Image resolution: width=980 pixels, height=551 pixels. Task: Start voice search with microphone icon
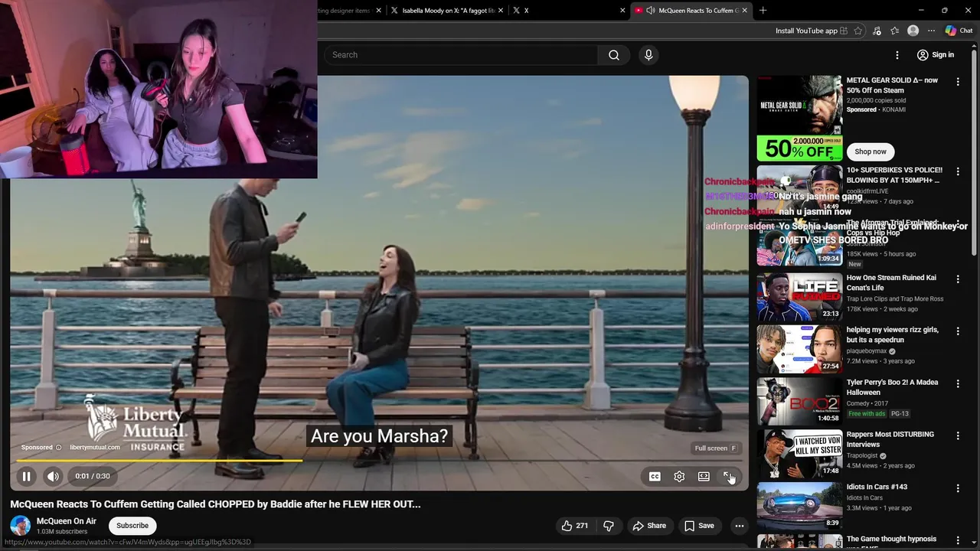point(648,55)
